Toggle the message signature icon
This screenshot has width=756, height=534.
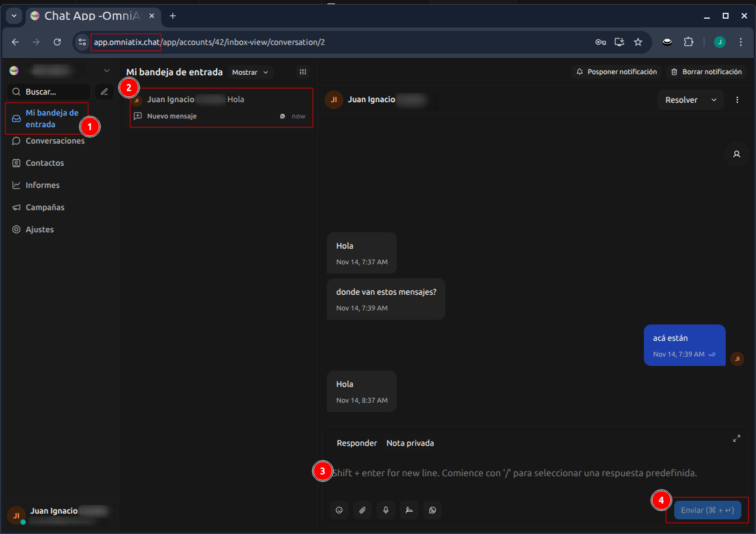coord(409,510)
